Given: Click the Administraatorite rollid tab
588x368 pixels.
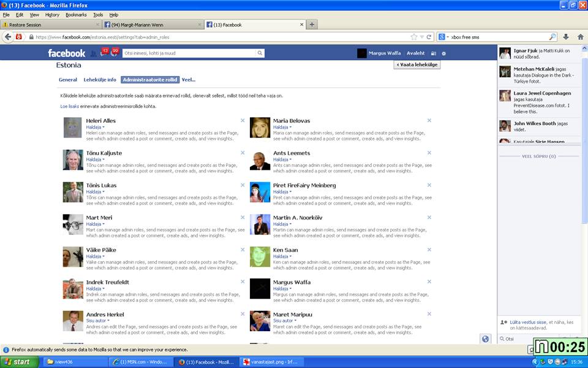Looking at the screenshot, I should click(x=150, y=80).
